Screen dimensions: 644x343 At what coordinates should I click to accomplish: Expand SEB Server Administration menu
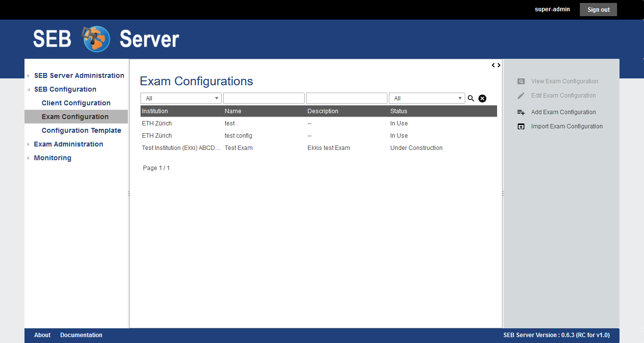coord(29,76)
